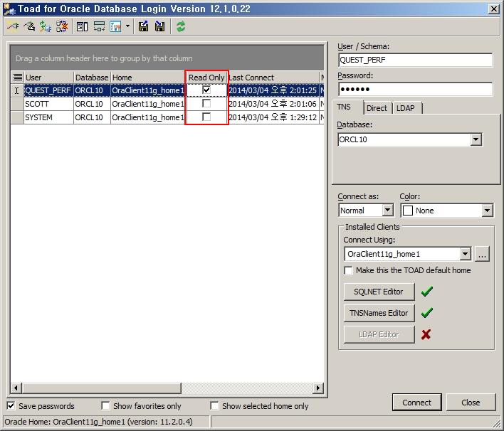The height and width of the screenshot is (431, 504).
Task: Click OraClient11g_home1 cell in SCOTT row
Action: click(148, 104)
